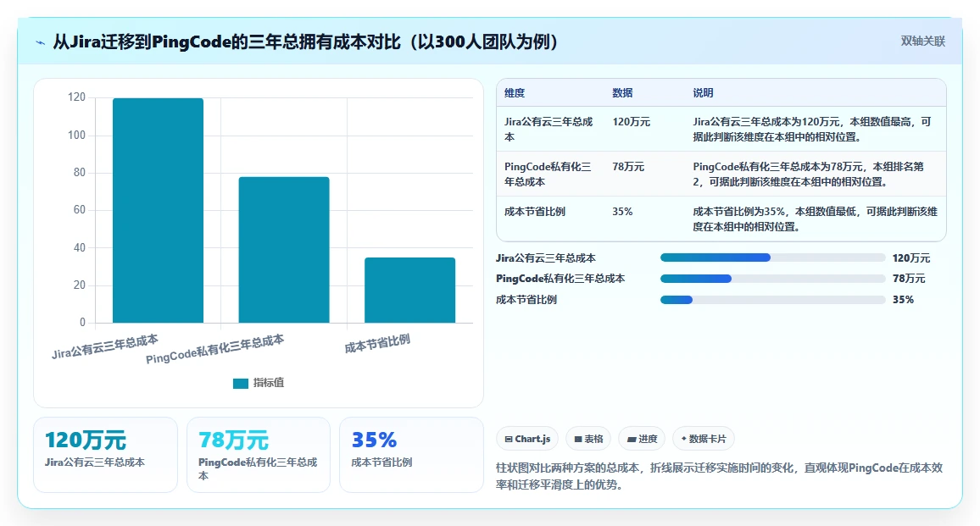This screenshot has height=526, width=980.
Task: Click the PingCode私有化三年总成本 progress bar
Action: (772, 279)
